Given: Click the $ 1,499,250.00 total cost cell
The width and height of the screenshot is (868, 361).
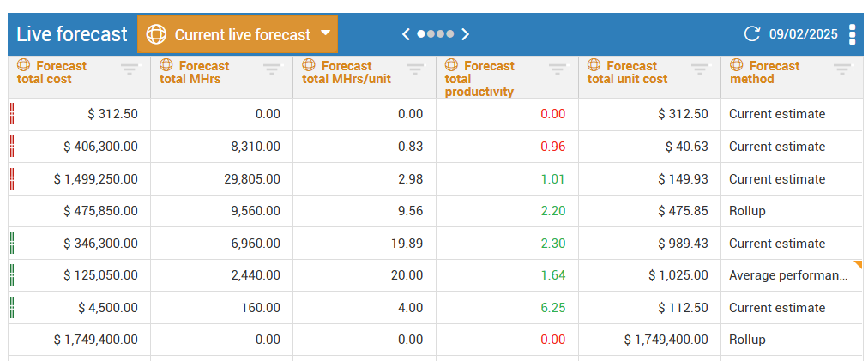Looking at the screenshot, I should 95,179.
